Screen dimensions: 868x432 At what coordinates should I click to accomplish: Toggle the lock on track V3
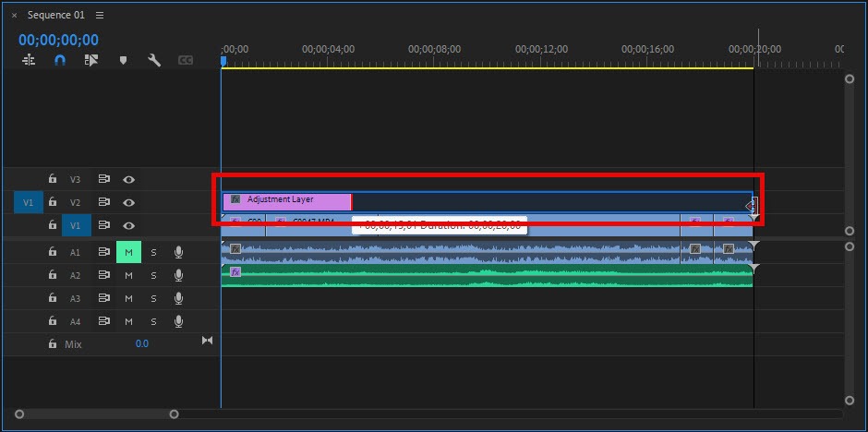click(x=53, y=179)
